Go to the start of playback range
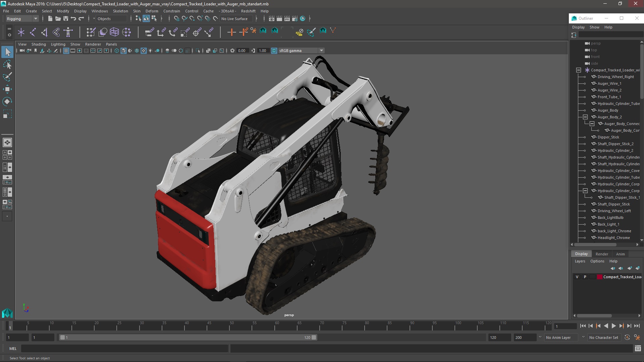The width and height of the screenshot is (644, 362). point(583,326)
